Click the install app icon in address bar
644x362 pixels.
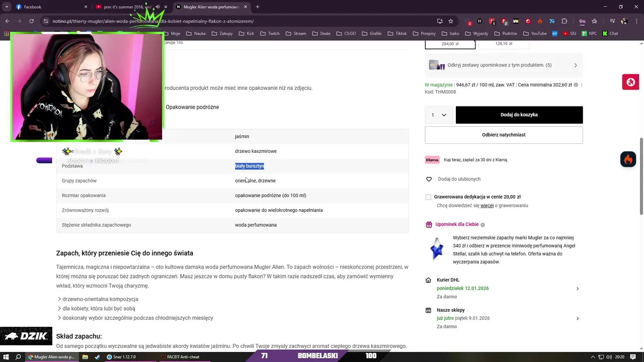pos(440,21)
